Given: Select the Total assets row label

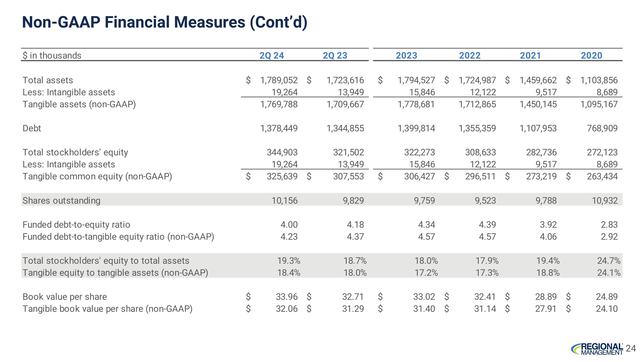Looking at the screenshot, I should 48,80.
